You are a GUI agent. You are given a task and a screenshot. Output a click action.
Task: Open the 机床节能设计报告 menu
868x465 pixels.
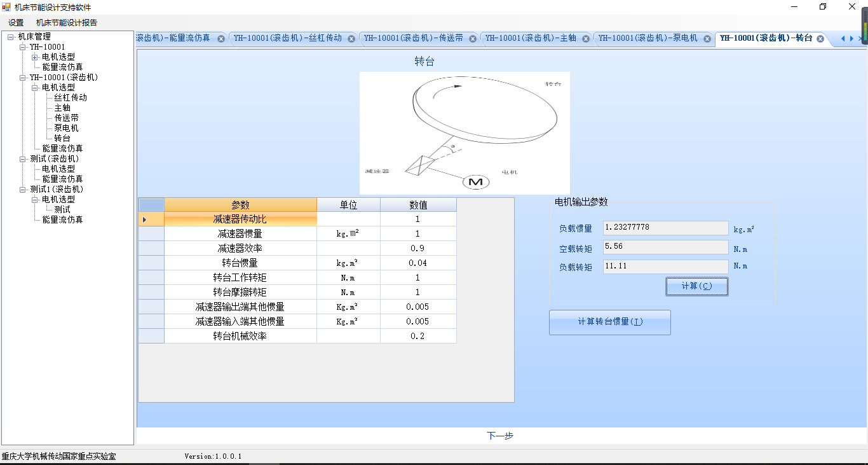(67, 23)
